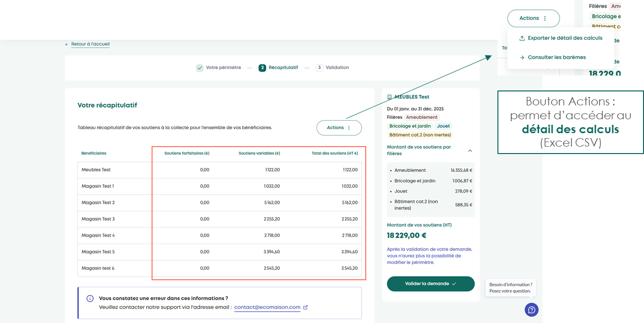
Task: Click the Votre récapitulatif heading
Action: [107, 105]
